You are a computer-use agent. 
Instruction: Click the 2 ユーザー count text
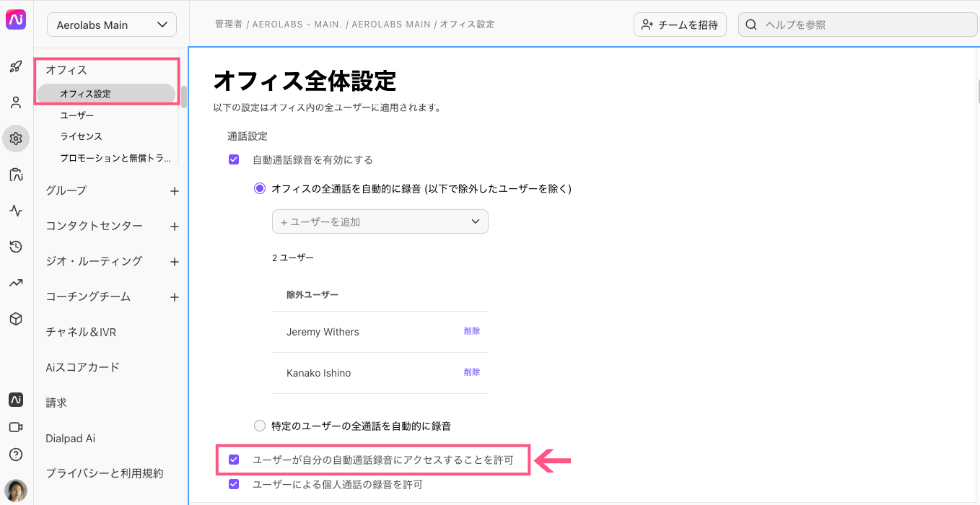[x=293, y=258]
